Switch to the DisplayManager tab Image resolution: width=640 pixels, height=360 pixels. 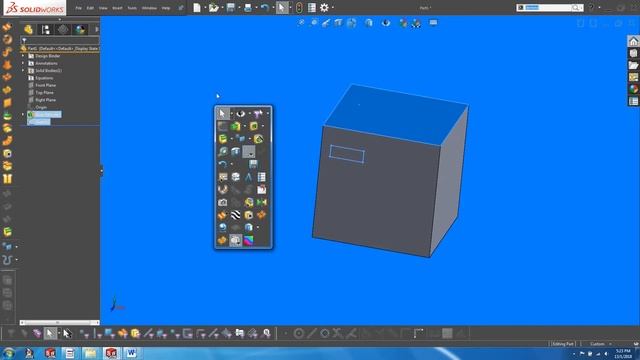[80, 29]
